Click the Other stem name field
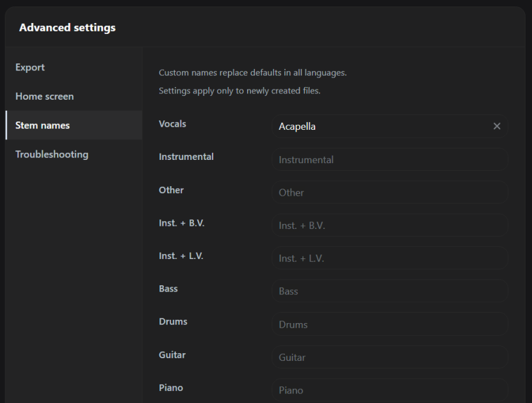The width and height of the screenshot is (532, 403). click(390, 192)
